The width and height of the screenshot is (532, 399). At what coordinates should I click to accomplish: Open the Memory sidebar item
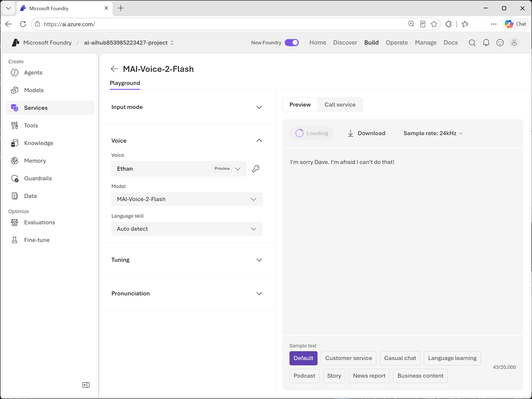click(x=50, y=160)
